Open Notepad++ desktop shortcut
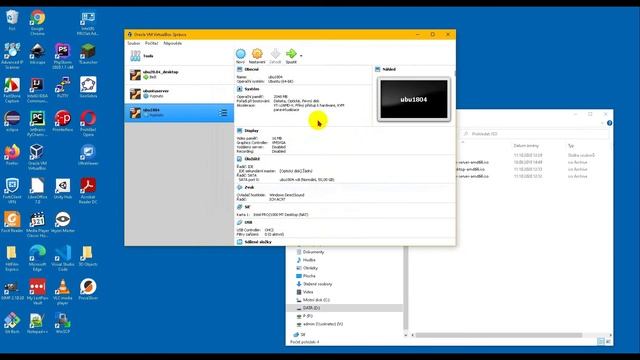This screenshot has width=640, height=360. coord(37,323)
